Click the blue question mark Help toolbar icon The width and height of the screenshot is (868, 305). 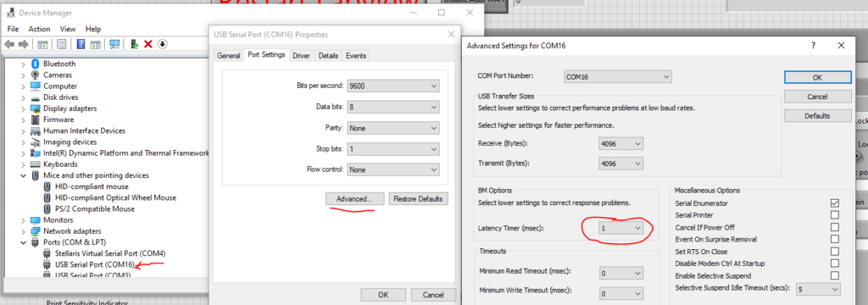(x=81, y=44)
